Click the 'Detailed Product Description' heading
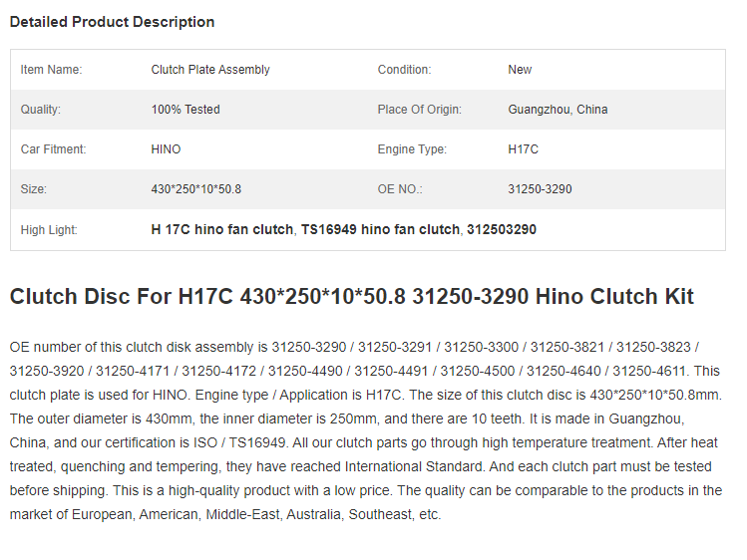This screenshot has height=560, width=747. (112, 22)
